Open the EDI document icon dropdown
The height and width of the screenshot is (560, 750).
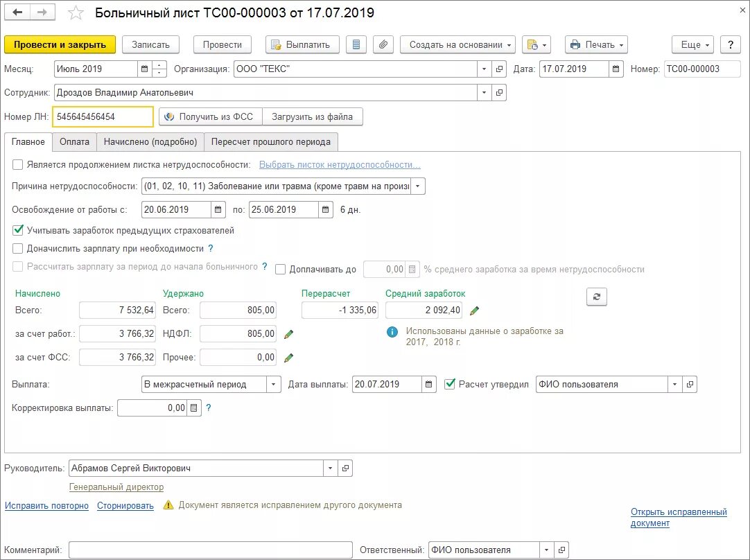(537, 44)
